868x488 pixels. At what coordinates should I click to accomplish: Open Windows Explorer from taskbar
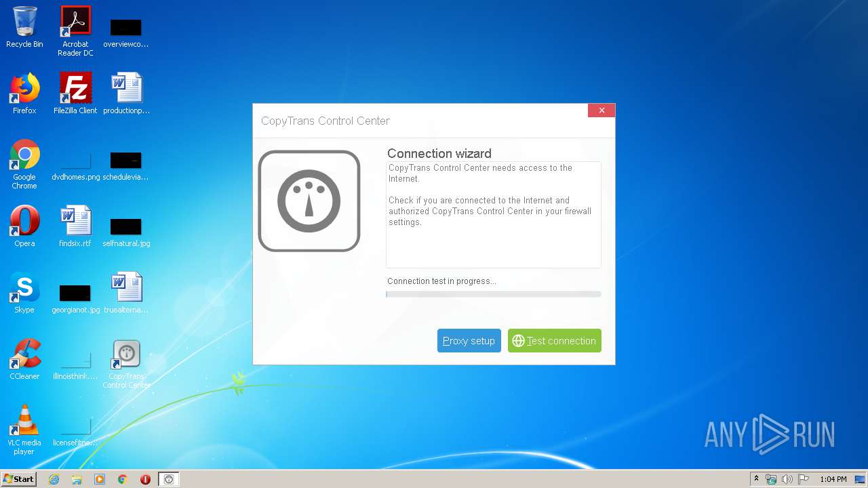click(x=77, y=479)
